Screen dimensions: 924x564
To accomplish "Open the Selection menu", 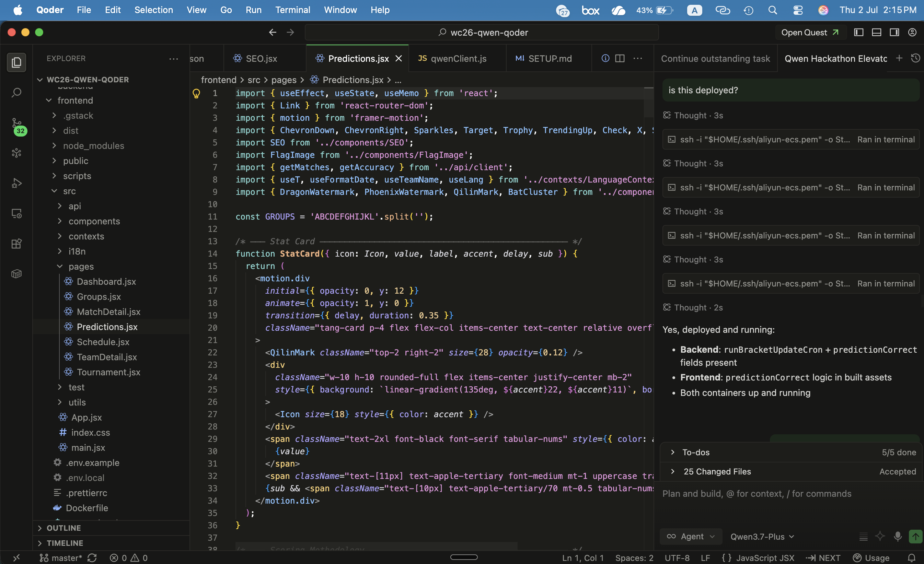I will tap(154, 10).
